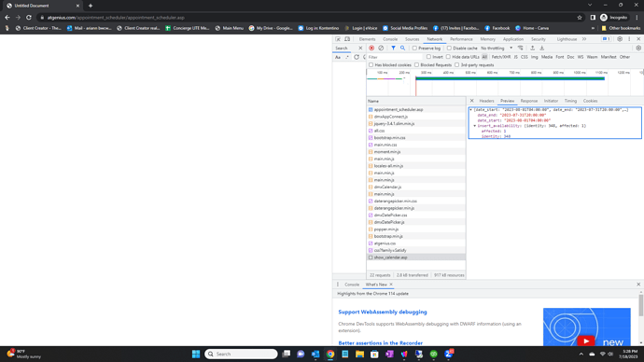Open the Cookies tab

click(590, 101)
